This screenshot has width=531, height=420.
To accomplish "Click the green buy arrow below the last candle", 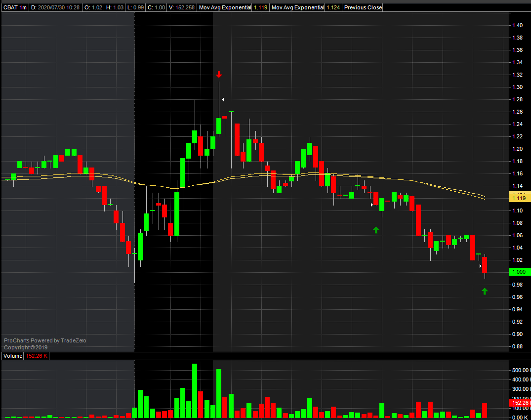I will pyautogui.click(x=485, y=292).
